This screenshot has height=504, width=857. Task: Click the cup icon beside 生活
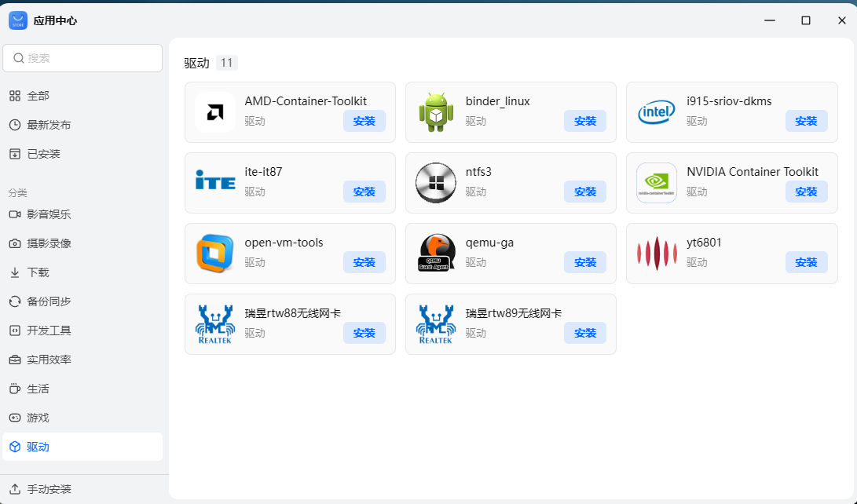click(15, 389)
